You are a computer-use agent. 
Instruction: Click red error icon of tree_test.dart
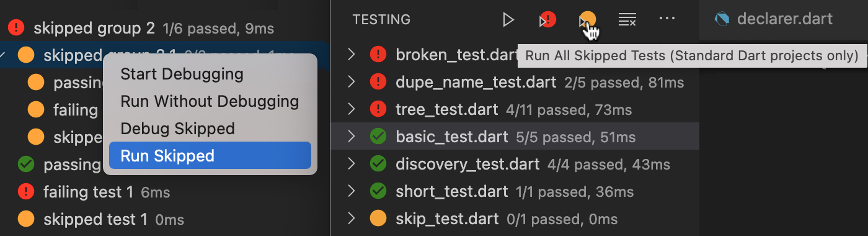pos(378,109)
